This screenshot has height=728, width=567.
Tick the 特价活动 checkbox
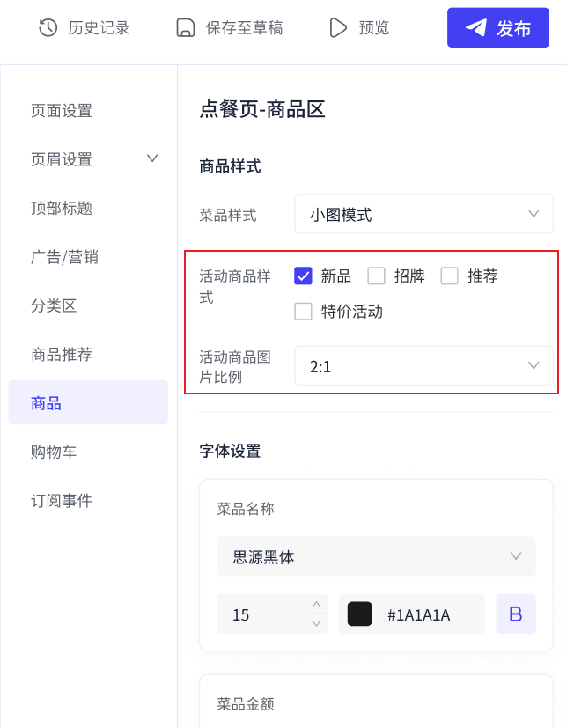coord(303,311)
